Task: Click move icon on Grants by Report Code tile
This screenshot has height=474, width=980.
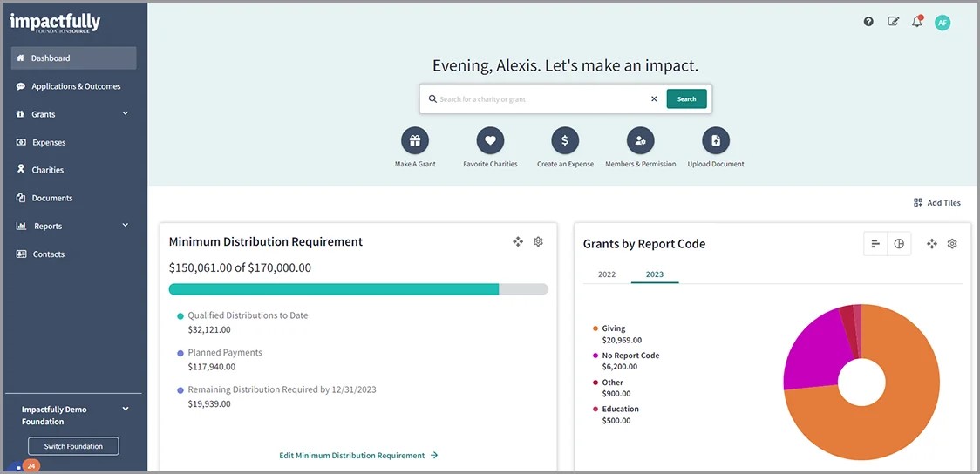Action: (932, 244)
